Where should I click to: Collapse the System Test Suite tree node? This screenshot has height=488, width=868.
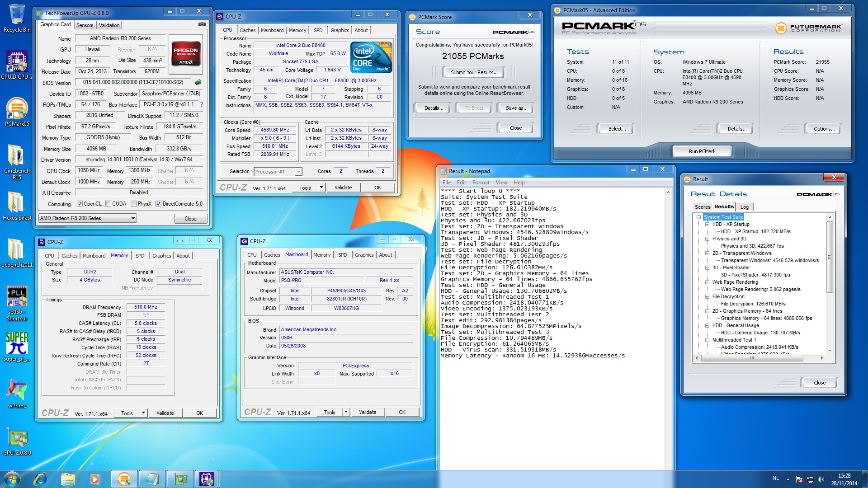pyautogui.click(x=698, y=217)
